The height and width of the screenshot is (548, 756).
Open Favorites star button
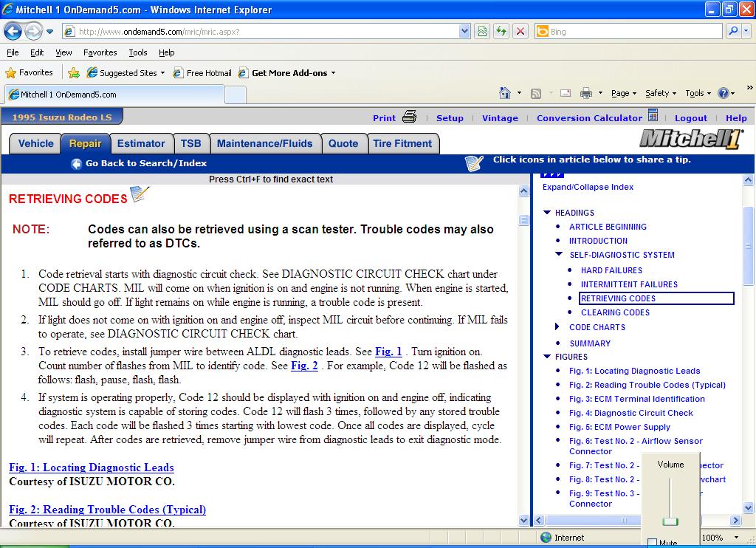pyautogui.click(x=29, y=73)
